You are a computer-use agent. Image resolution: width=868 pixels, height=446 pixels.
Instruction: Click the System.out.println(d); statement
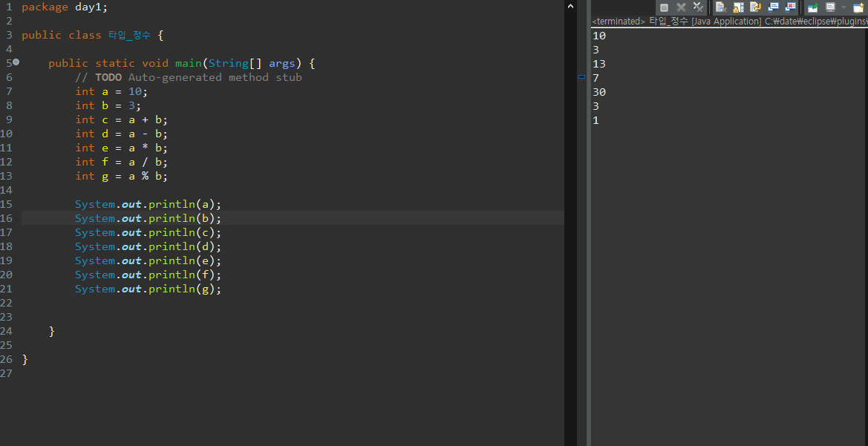[x=149, y=246]
